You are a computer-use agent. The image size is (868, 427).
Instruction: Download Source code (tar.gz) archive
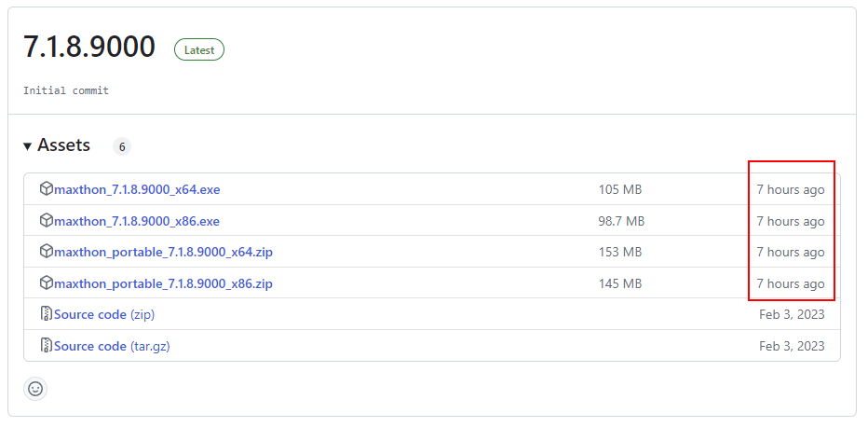[x=112, y=346]
